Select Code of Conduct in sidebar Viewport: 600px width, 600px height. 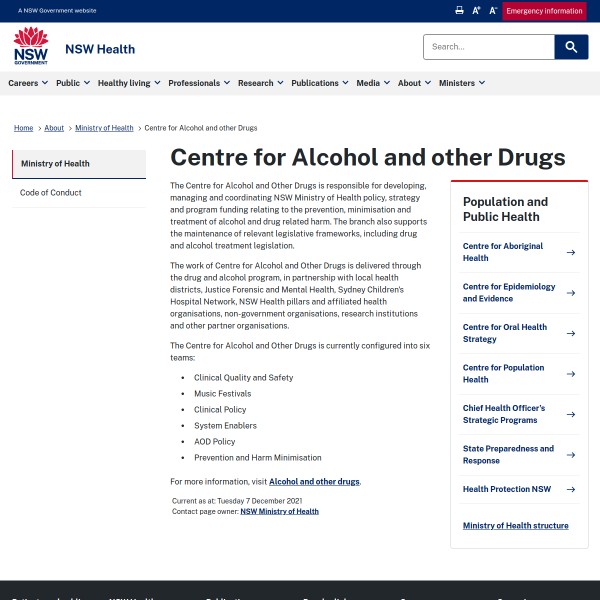51,192
